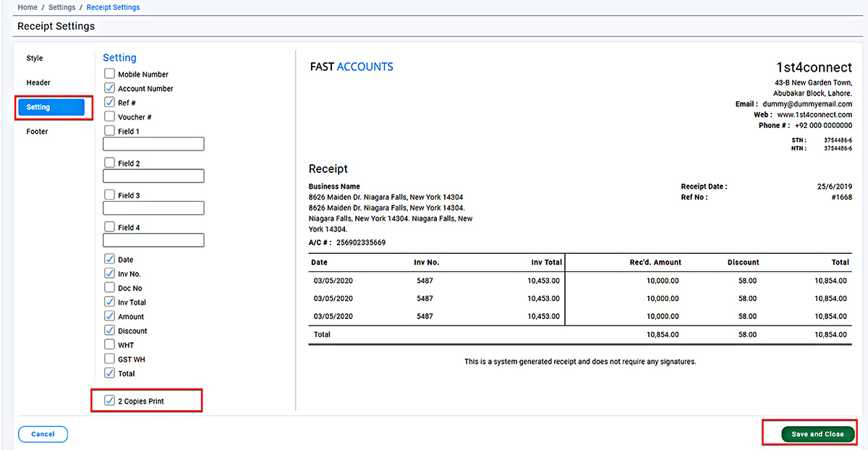The width and height of the screenshot is (868, 450).
Task: Uncheck the Total checkbox
Action: [110, 373]
